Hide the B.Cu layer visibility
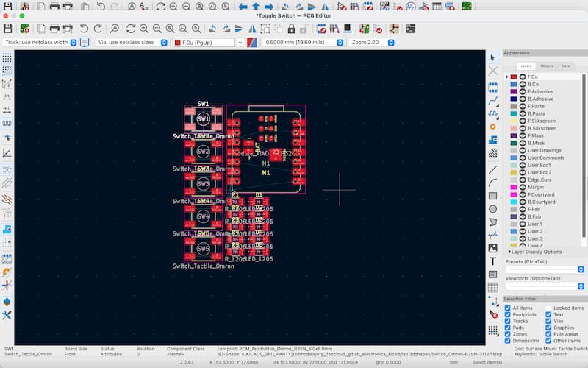Screen dimensions: 588x368 pyautogui.click(x=523, y=85)
